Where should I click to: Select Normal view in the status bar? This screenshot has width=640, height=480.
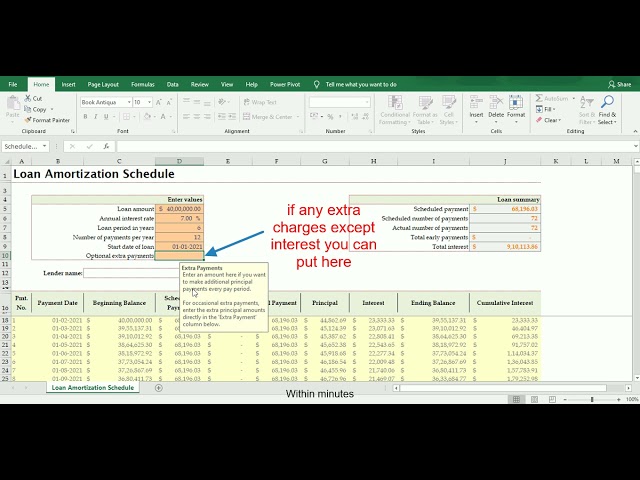516,399
